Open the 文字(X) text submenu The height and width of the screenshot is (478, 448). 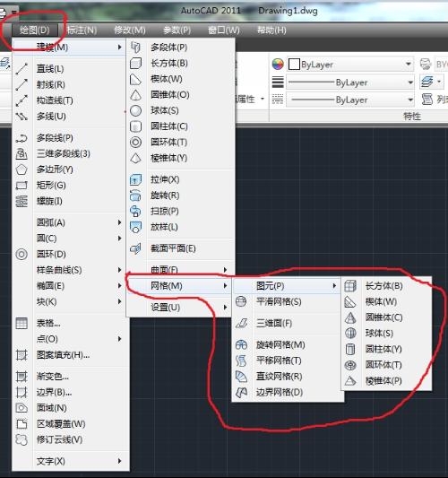pyautogui.click(x=72, y=461)
